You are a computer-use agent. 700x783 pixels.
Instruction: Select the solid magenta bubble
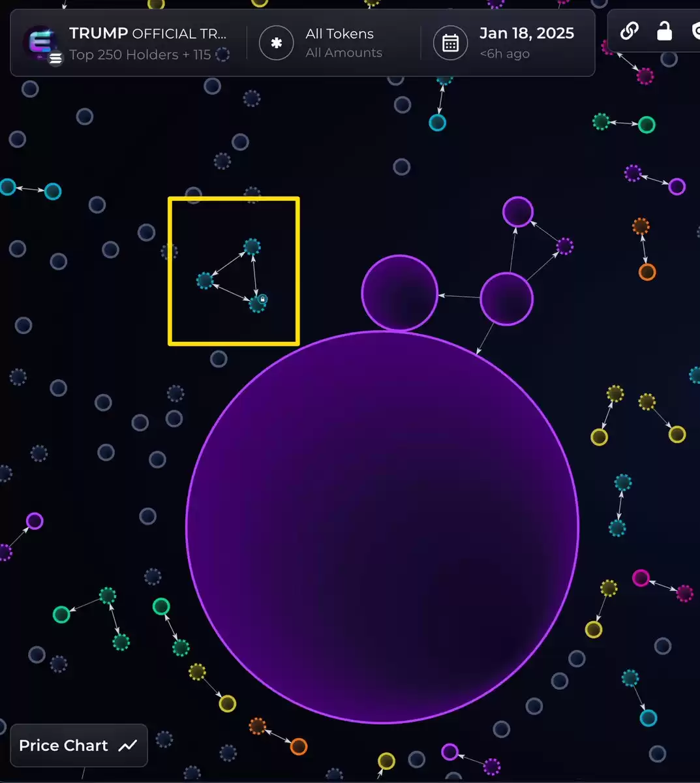(641, 577)
